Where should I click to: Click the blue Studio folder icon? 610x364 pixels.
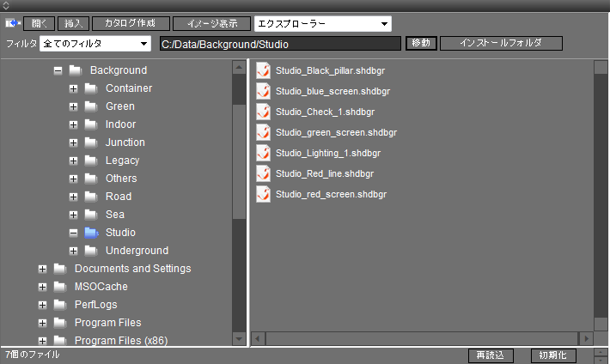click(91, 233)
